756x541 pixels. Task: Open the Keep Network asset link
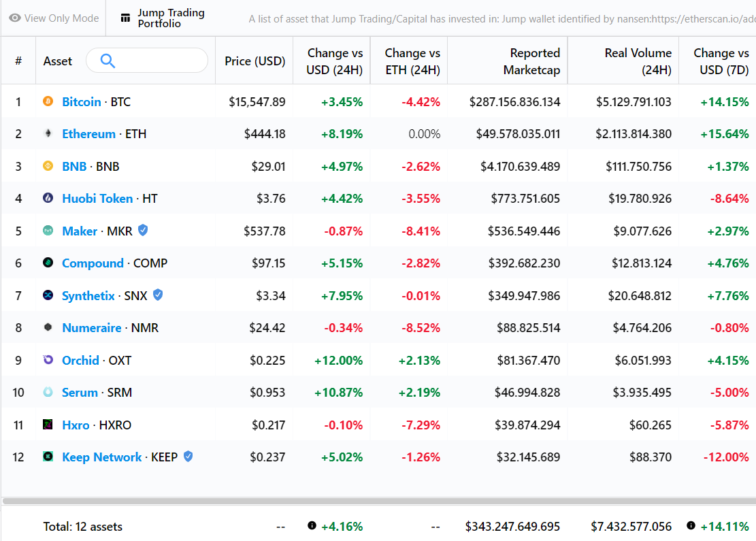pos(102,457)
